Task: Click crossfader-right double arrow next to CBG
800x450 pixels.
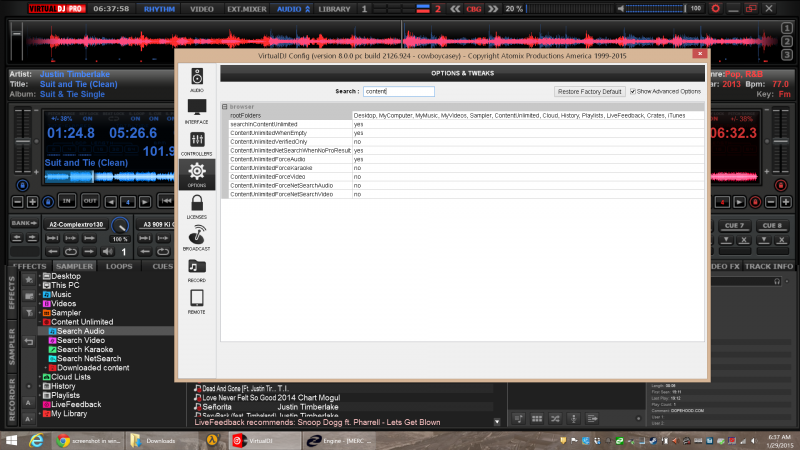Action: tap(493, 9)
